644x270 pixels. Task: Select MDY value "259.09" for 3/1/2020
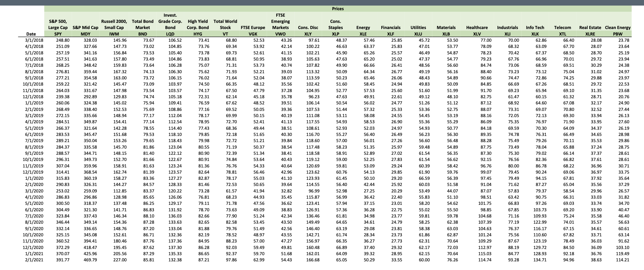[90, 191]
